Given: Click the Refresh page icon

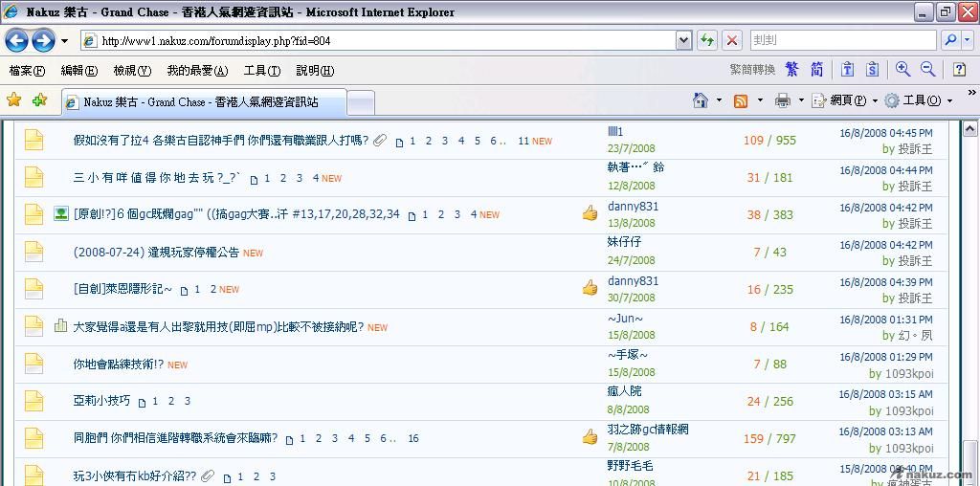Looking at the screenshot, I should [707, 40].
